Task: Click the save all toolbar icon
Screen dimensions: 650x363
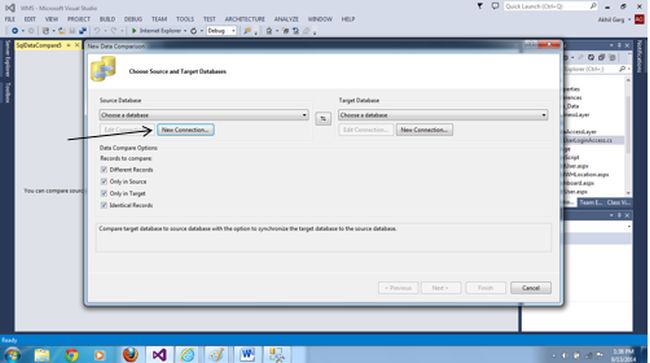Action: [x=83, y=31]
